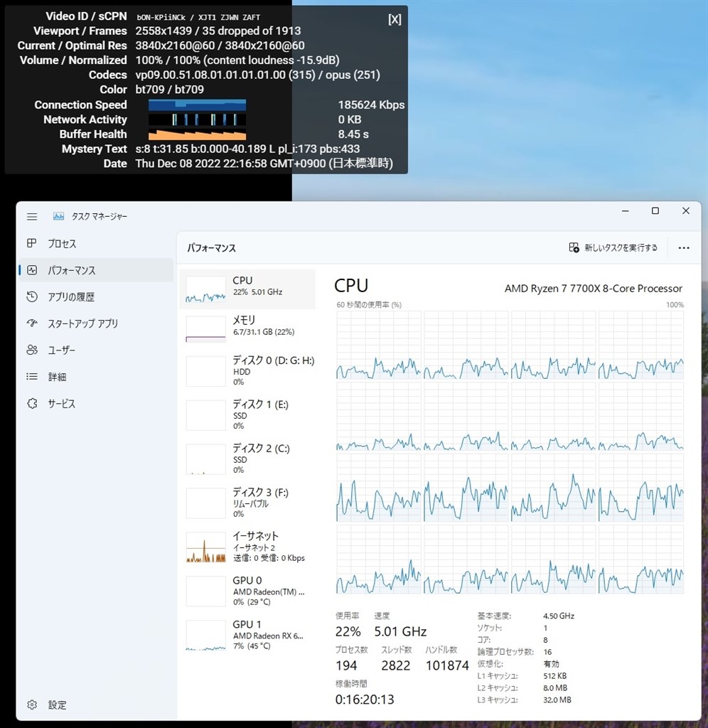Screen dimensions: 708x728
Task: Close the stats overlay with [X]
Action: (x=395, y=19)
